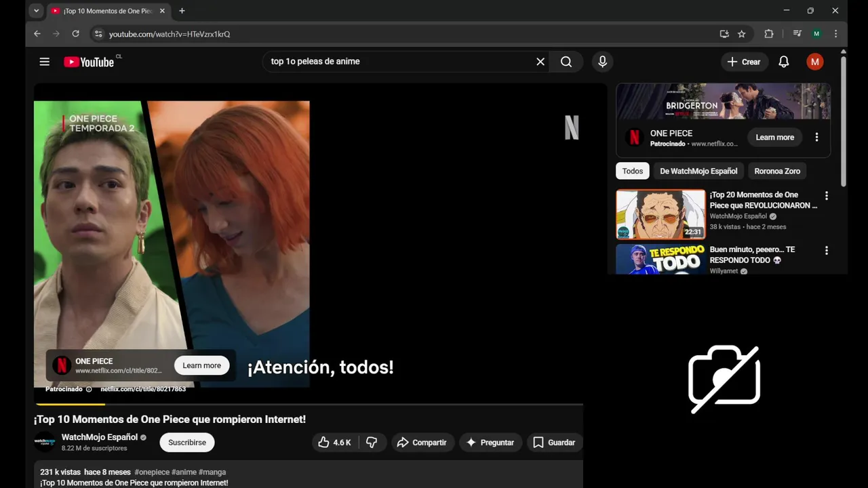Screen dimensions: 868x488
Task: Open the Top 20 Momentos thumbnail
Action: 660,214
